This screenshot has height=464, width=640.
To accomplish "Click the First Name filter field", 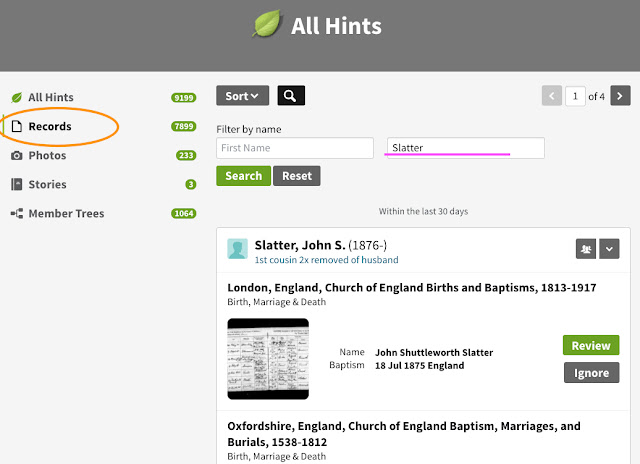I will [x=295, y=148].
